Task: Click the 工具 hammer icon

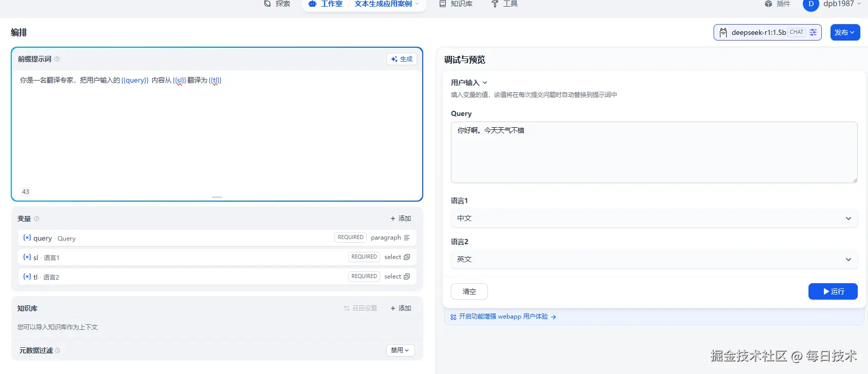Action: [495, 4]
